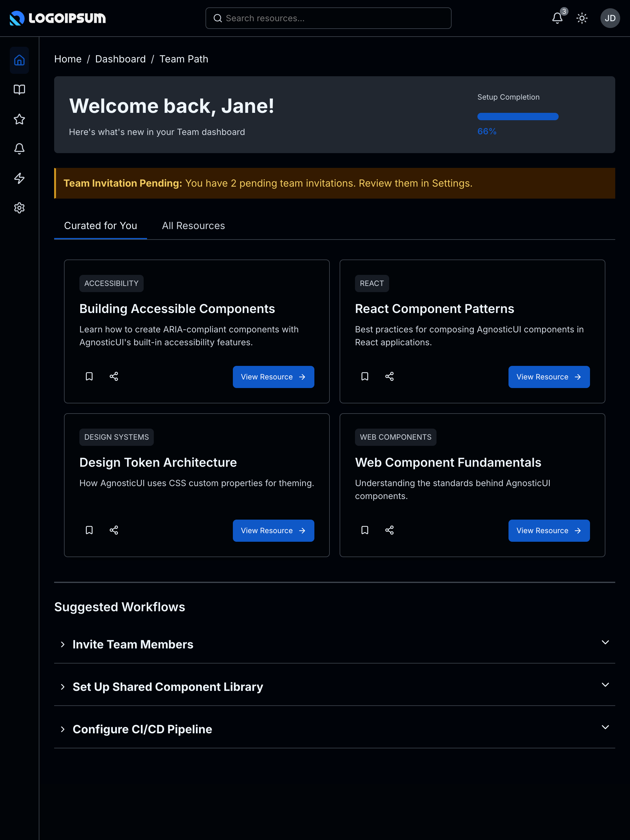This screenshot has width=630, height=840.
Task: Toggle light mode with the sun icon
Action: click(581, 18)
